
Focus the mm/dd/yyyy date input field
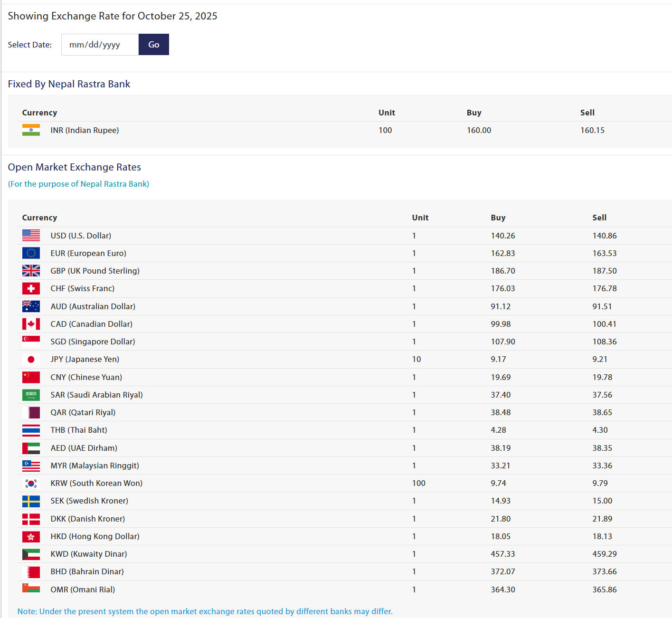[100, 45]
